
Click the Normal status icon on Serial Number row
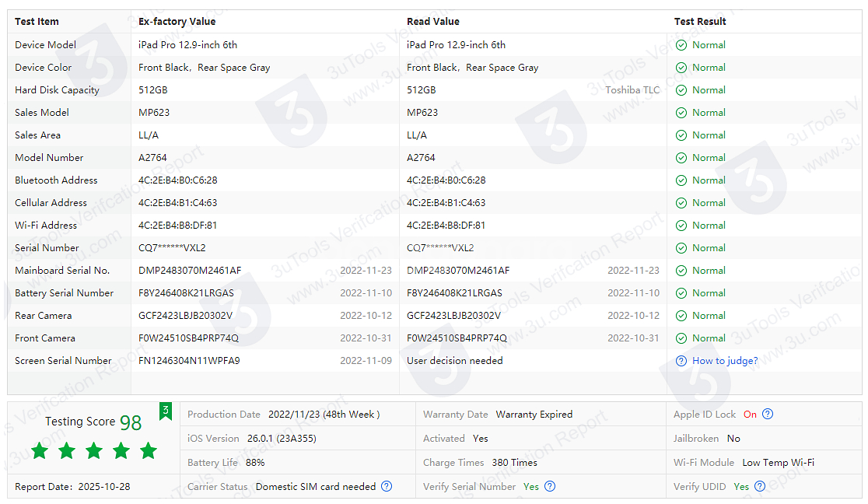(x=681, y=247)
